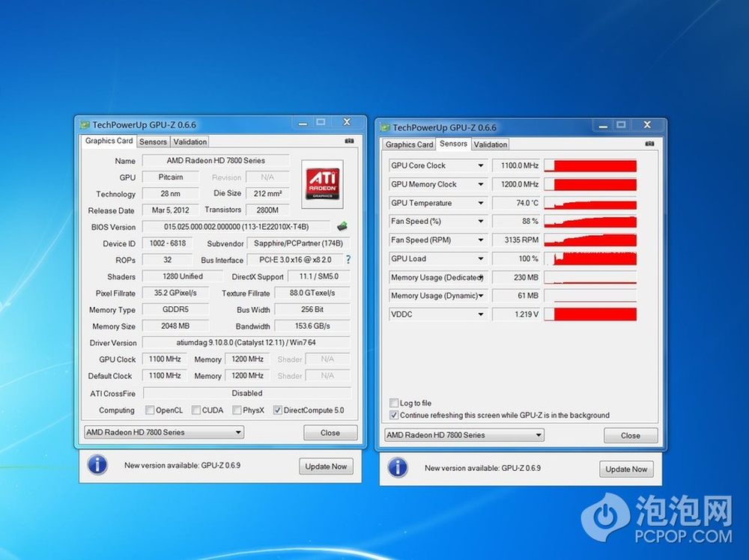The height and width of the screenshot is (560, 749).
Task: Click the camera screenshot icon in Graphics Card window
Action: click(349, 141)
